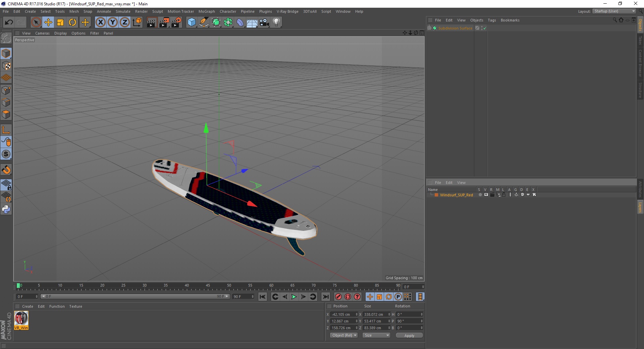This screenshot has width=644, height=349.
Task: Search objects with magnifier icon
Action: point(614,20)
